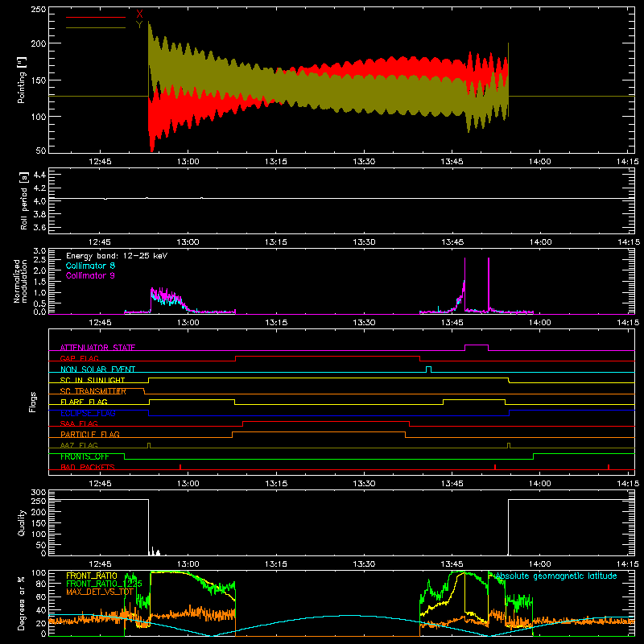Select the green FRONTS_OFF label
The height and width of the screenshot is (644, 644).
[x=85, y=456]
